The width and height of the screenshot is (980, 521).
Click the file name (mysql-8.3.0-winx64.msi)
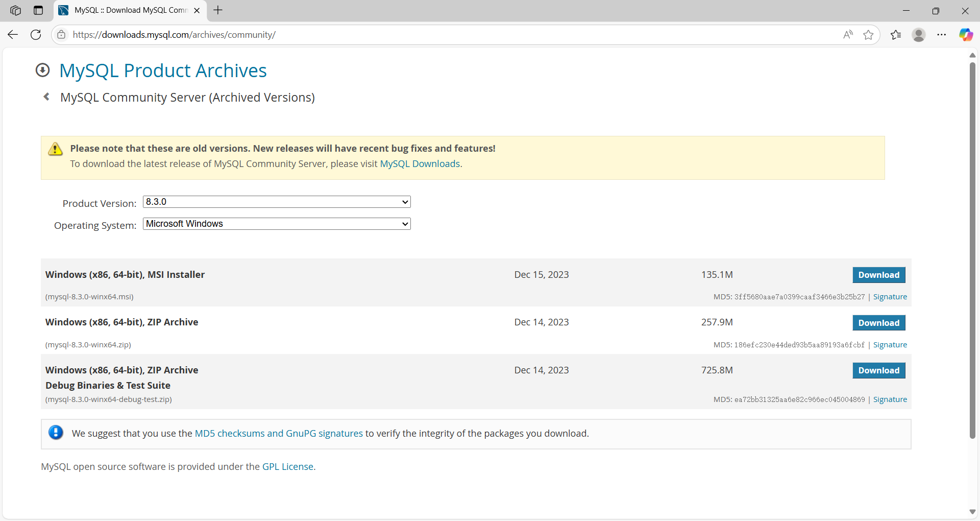[x=89, y=297]
